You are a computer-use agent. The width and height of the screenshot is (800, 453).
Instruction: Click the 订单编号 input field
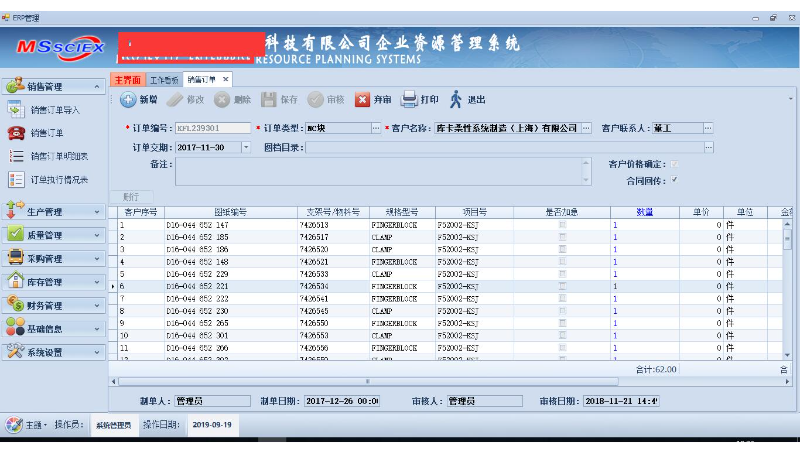point(213,128)
